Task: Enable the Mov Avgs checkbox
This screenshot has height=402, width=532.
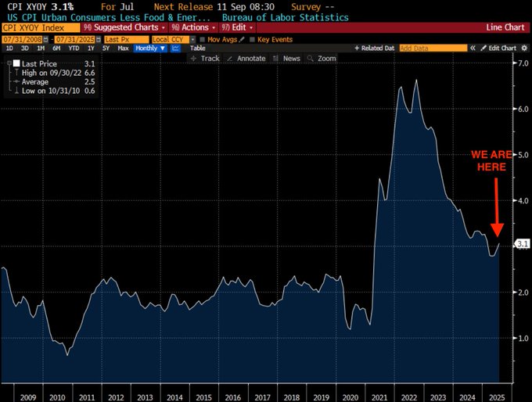Action: [x=203, y=39]
